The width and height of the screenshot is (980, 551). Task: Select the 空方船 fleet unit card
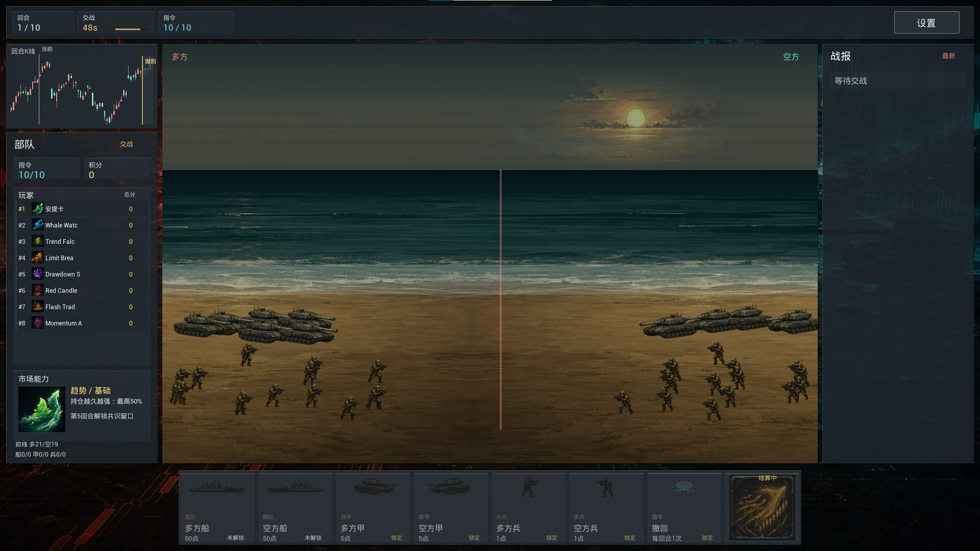coord(296,508)
